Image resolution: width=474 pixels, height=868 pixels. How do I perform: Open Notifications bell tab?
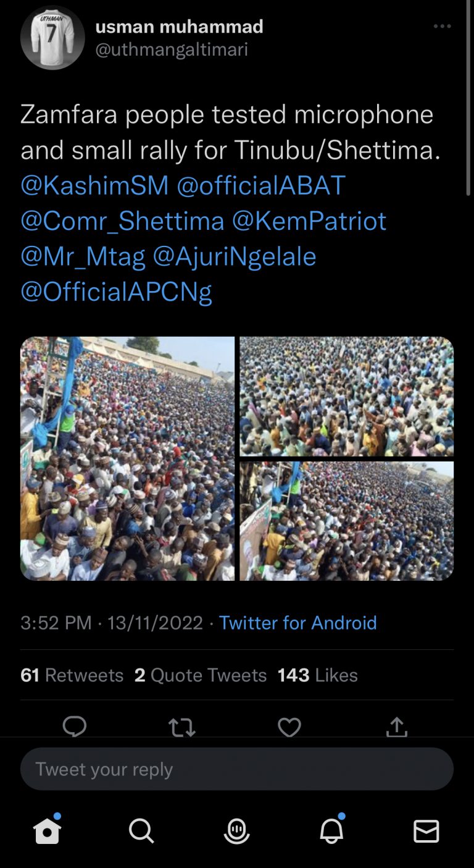[x=331, y=832]
